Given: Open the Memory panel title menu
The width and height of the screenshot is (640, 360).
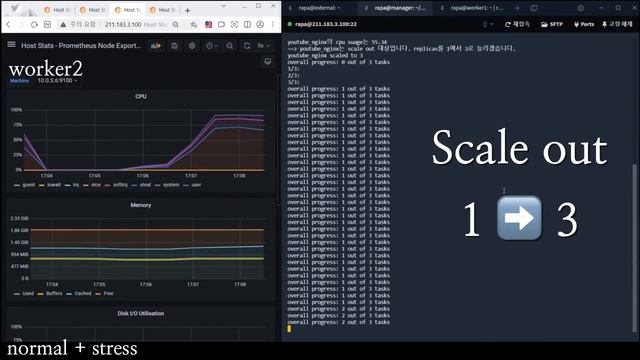Looking at the screenshot, I should pyautogui.click(x=141, y=205).
